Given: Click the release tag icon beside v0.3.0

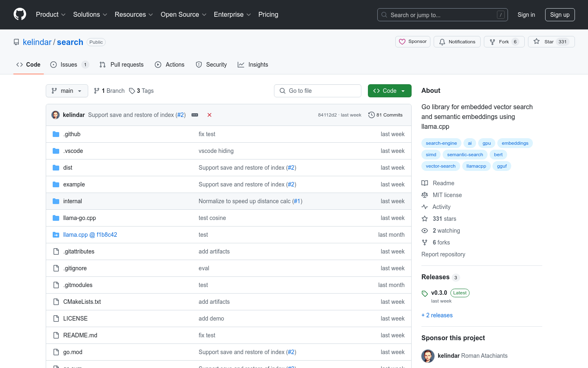Looking at the screenshot, I should tap(425, 294).
